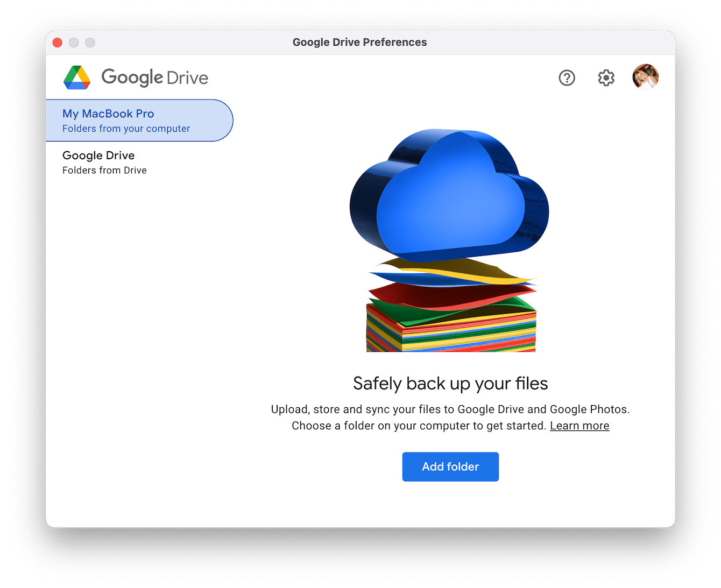
Task: Open settings with the gear icon
Action: (605, 78)
